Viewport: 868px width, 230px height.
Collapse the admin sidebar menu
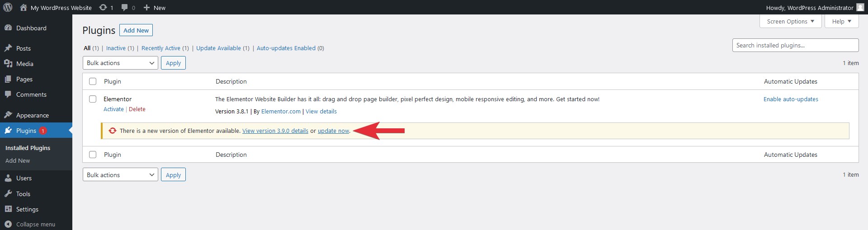tap(36, 224)
